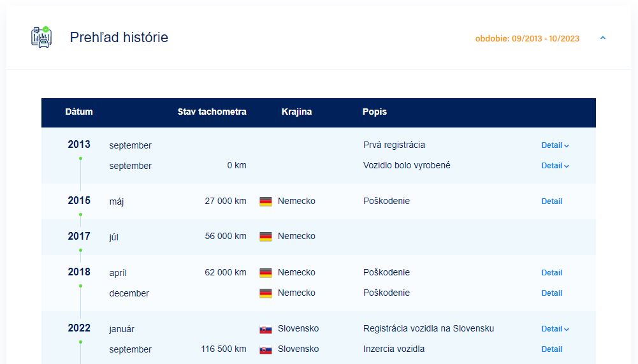Viewport: 638px width, 364px height.
Task: Click the Vozidlo bolo vyrobené description
Action: [407, 165]
